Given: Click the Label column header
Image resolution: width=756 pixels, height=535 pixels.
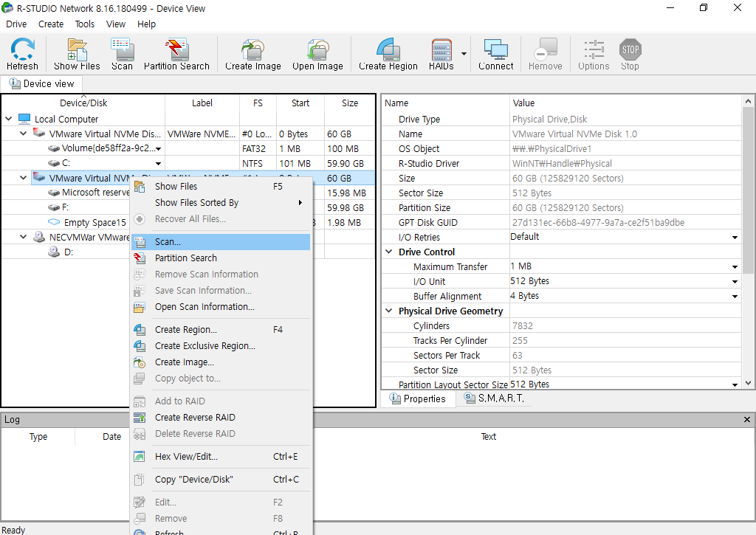Looking at the screenshot, I should [202, 103].
